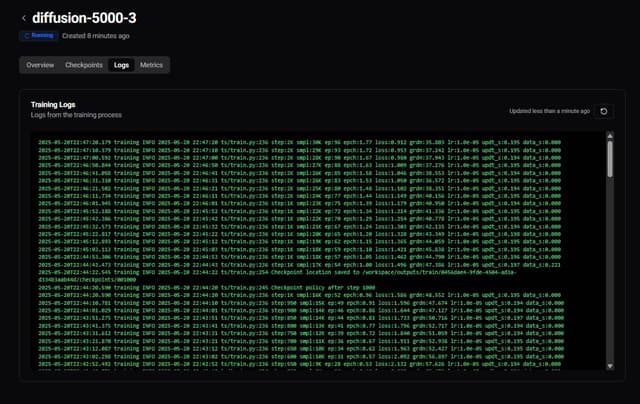Click the log line timestamped 22:46:31
This screenshot has width=640, height=404.
pos(299,180)
